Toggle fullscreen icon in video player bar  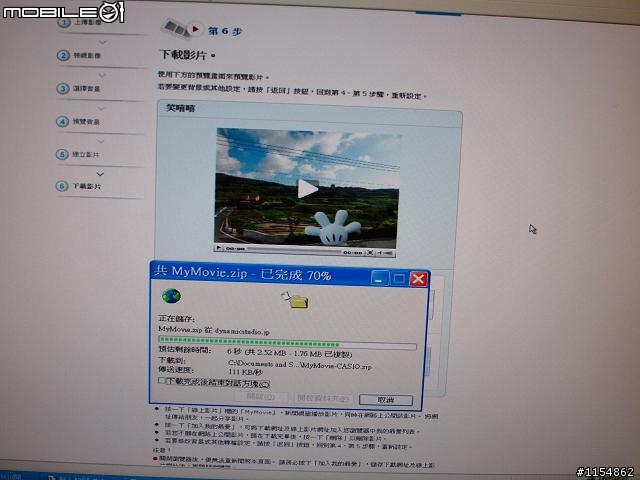click(369, 253)
